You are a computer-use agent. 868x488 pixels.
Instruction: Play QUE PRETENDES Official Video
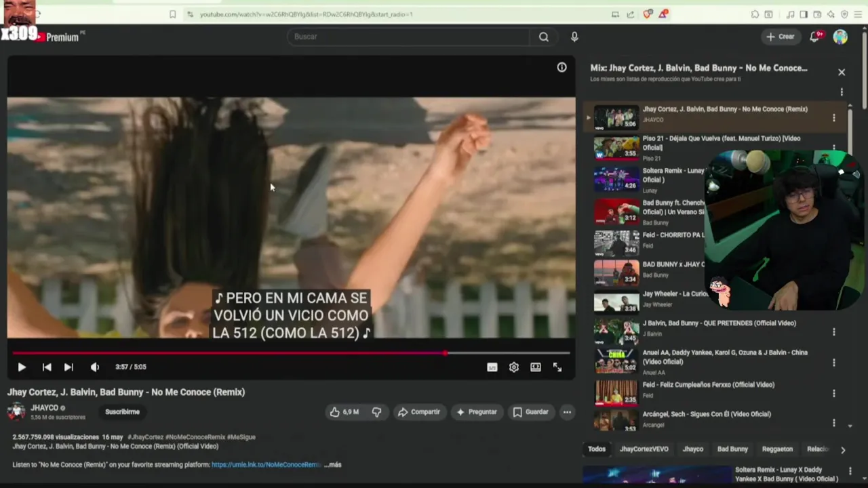click(x=719, y=323)
